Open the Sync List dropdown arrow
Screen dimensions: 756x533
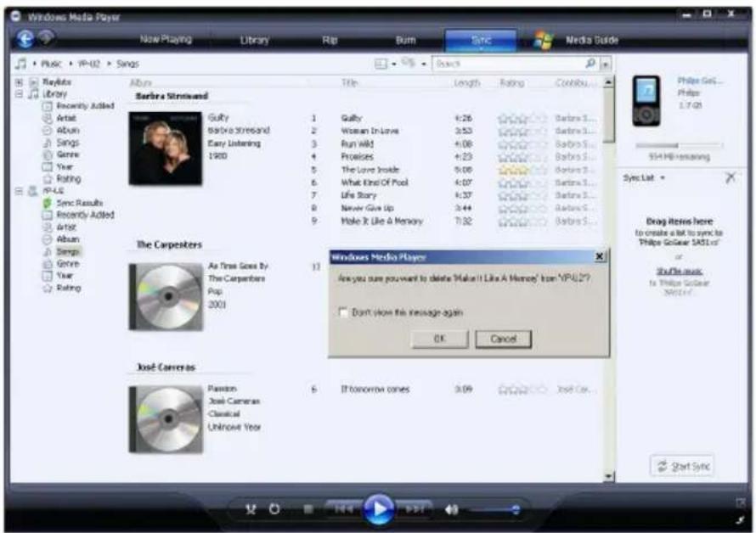point(663,178)
